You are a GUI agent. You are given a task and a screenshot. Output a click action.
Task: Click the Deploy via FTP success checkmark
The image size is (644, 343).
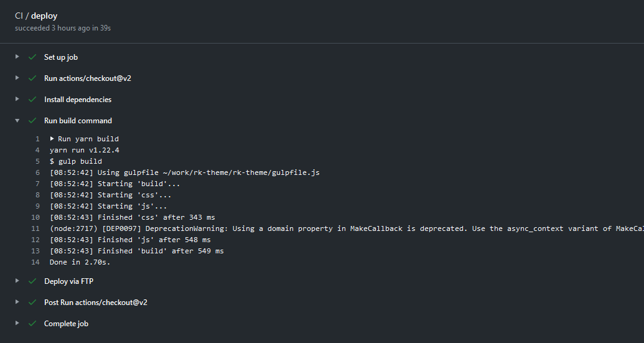(32, 281)
